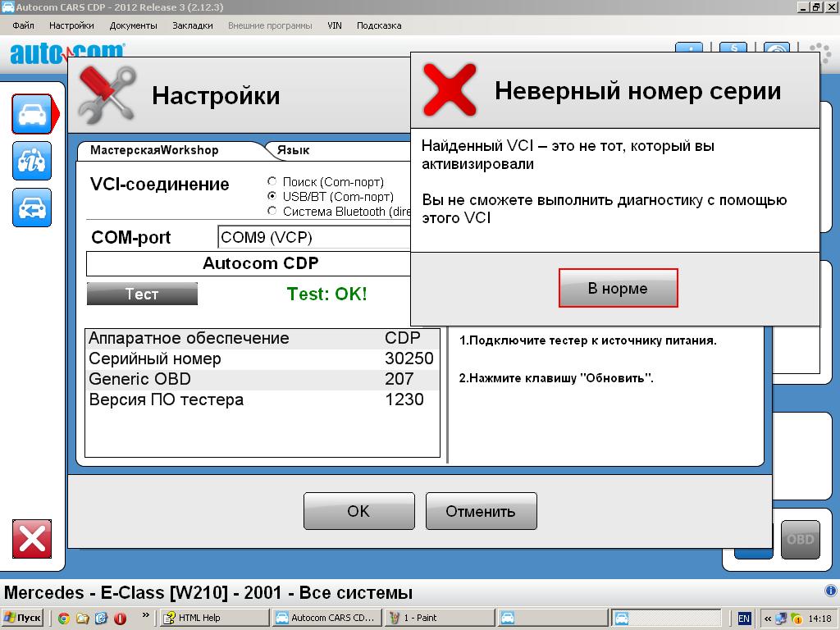Click the blue quick launch icon beside Opera
840x630 pixels.
click(101, 619)
